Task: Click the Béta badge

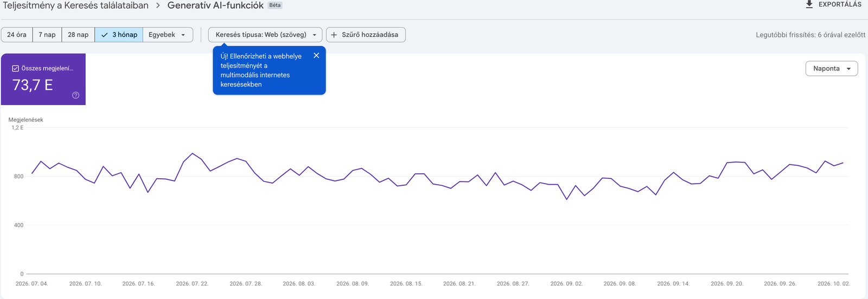Action: (275, 5)
